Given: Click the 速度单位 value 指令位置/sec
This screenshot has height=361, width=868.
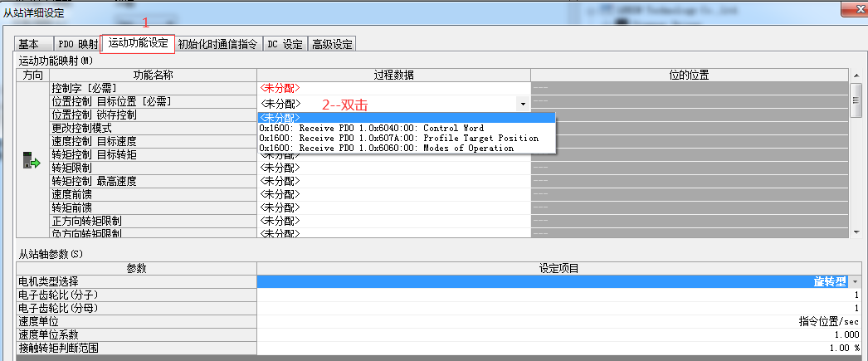Looking at the screenshot, I should [559, 321].
